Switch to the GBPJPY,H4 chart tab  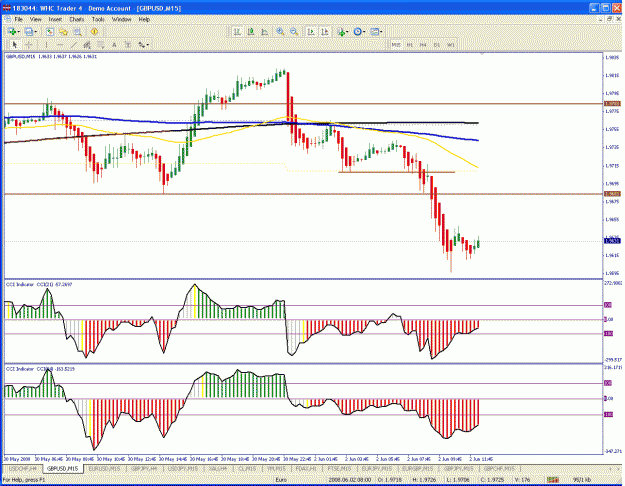[x=143, y=468]
